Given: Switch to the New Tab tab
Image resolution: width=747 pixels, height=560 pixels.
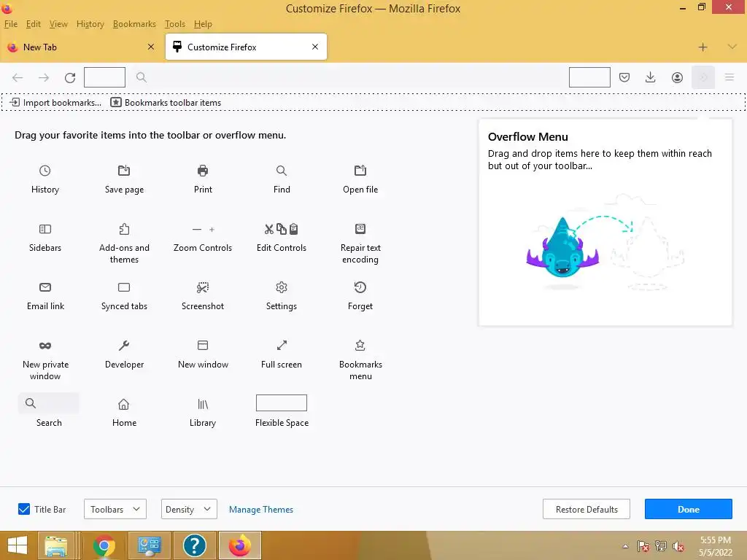Looking at the screenshot, I should [81, 47].
